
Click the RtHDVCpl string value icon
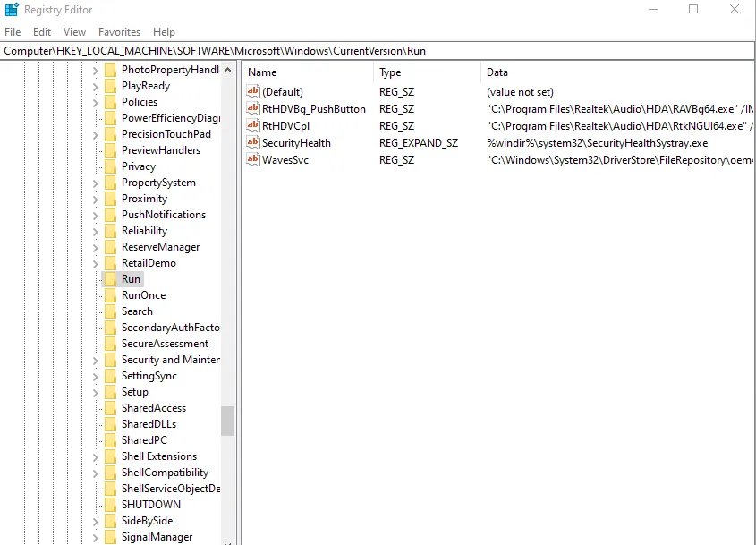pos(253,125)
